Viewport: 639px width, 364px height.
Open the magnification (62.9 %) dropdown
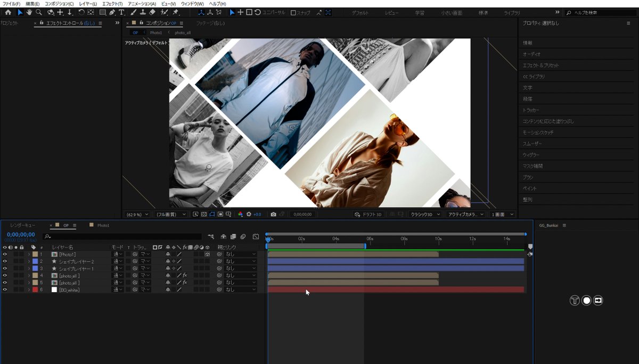(x=137, y=214)
